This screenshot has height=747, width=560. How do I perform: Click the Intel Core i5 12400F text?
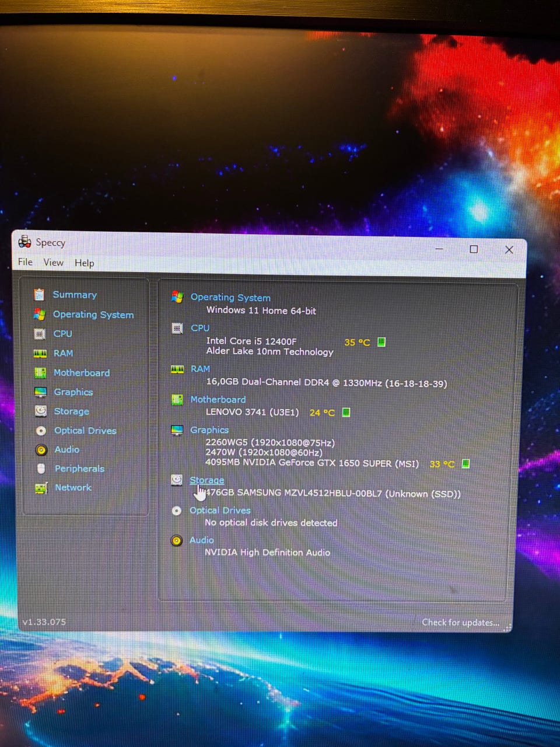(251, 341)
